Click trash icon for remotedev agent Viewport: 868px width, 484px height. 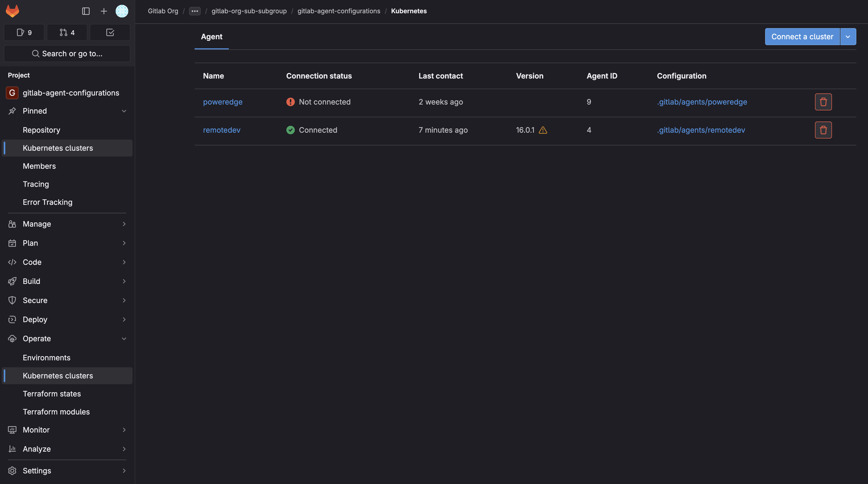click(823, 130)
